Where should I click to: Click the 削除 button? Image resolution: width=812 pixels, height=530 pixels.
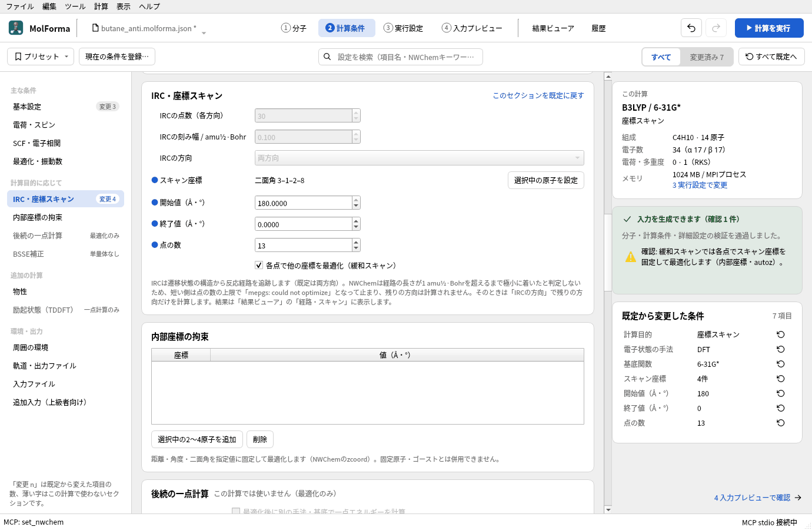(x=260, y=439)
